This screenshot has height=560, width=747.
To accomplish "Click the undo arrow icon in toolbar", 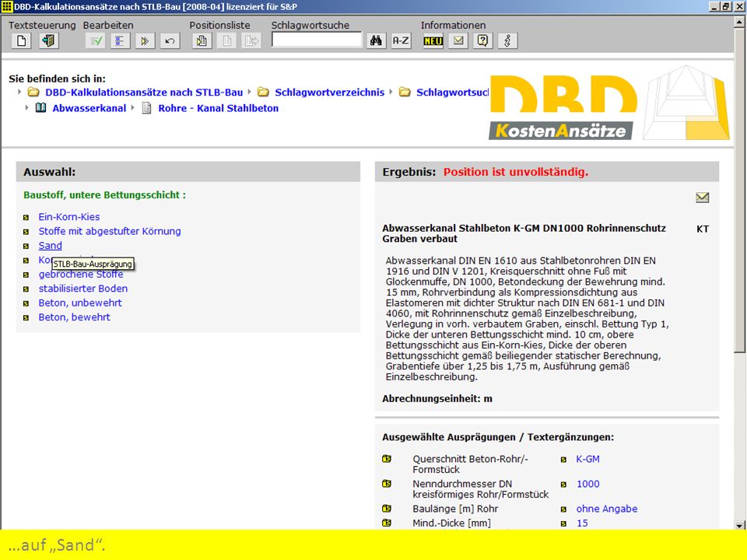I will coord(170,41).
